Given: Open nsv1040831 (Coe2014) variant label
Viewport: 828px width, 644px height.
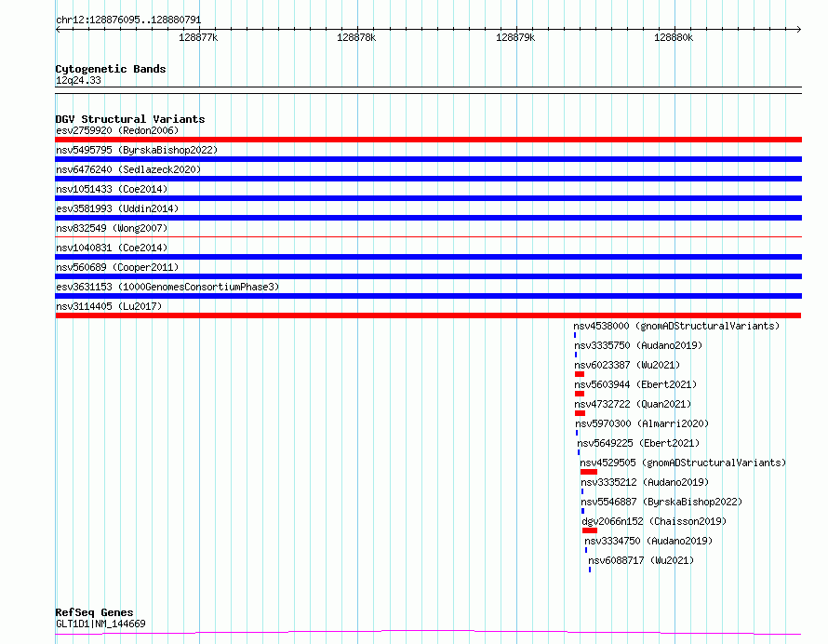Looking at the screenshot, I should coord(112,248).
